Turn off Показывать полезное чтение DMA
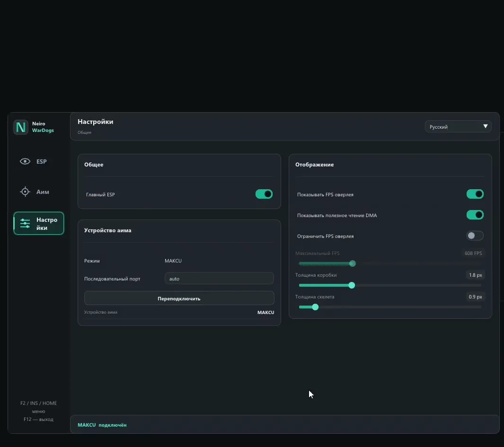This screenshot has width=504, height=447. coord(475,215)
